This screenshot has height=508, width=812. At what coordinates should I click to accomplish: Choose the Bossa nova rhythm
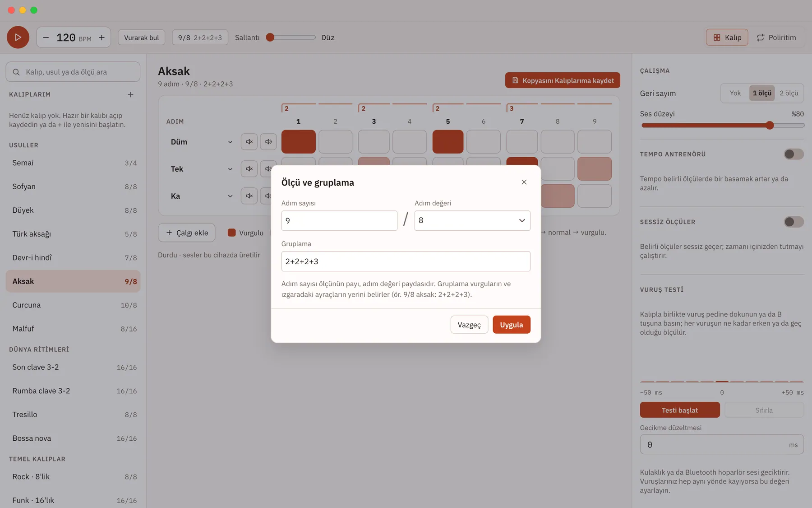73,438
